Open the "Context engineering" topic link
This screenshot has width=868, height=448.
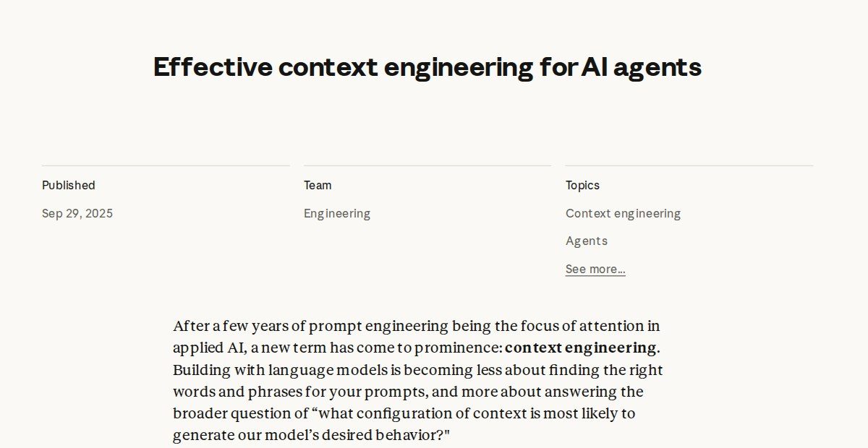pos(623,213)
